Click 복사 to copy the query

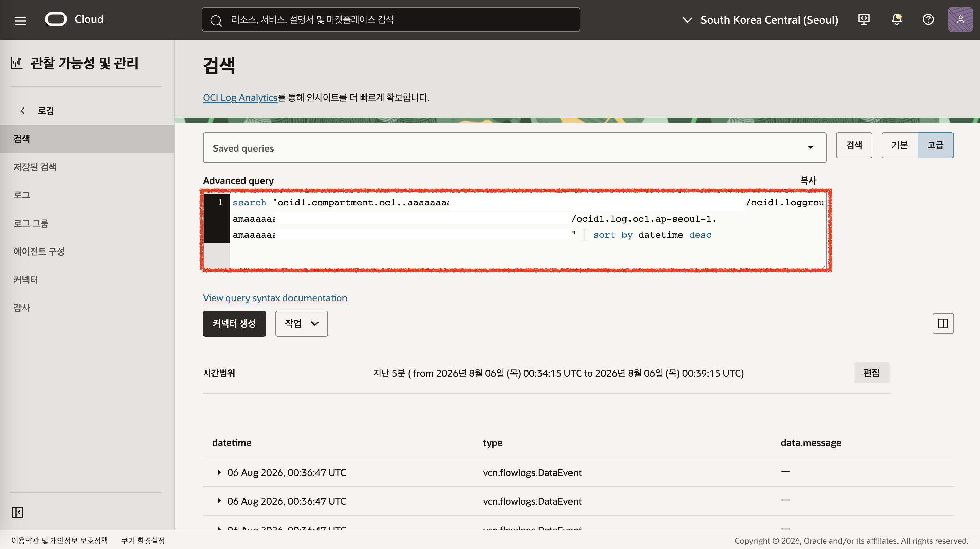tap(808, 180)
